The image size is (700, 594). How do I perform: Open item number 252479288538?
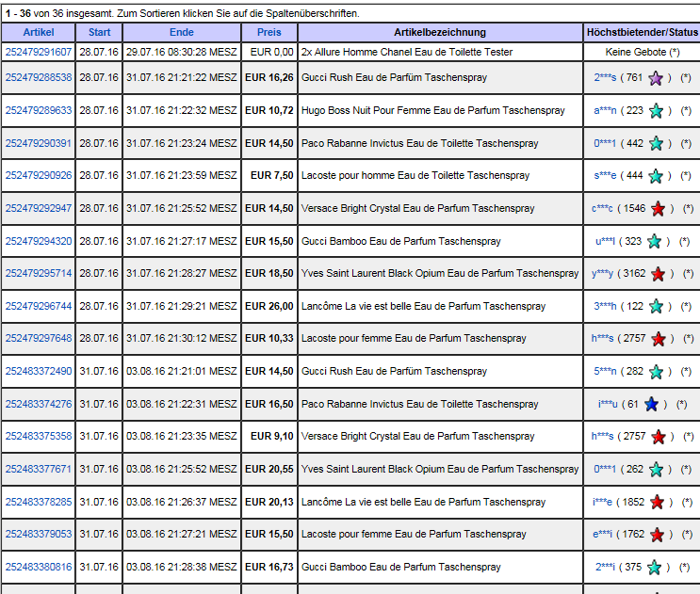tap(39, 77)
